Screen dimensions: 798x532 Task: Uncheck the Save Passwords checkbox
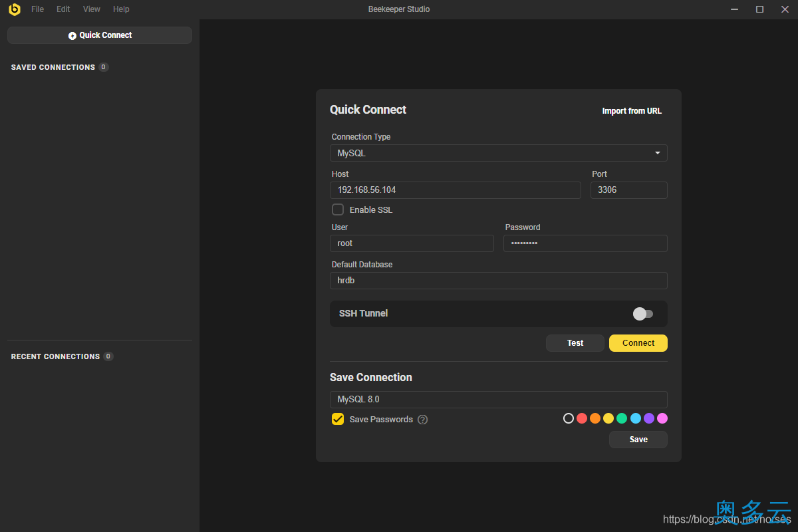point(338,420)
